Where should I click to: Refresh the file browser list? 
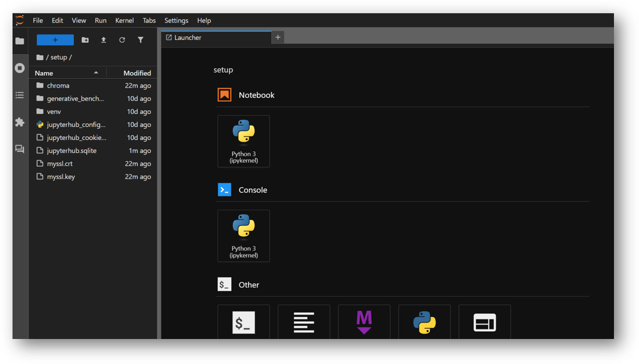coord(122,39)
